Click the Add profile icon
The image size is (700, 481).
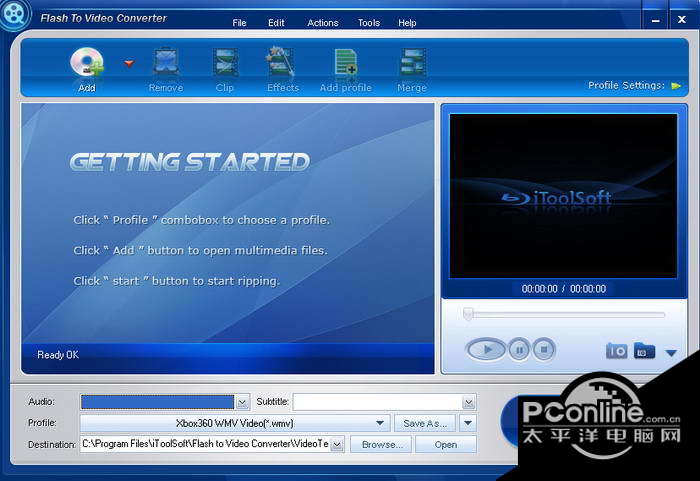[346, 63]
